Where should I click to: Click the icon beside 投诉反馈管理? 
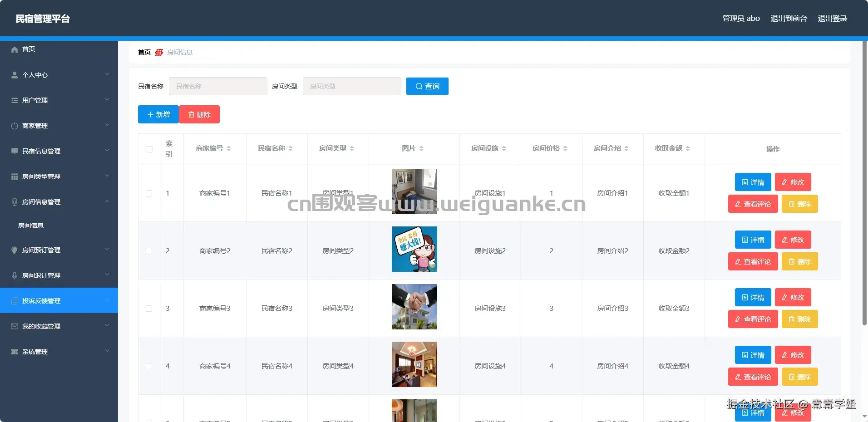click(15, 301)
